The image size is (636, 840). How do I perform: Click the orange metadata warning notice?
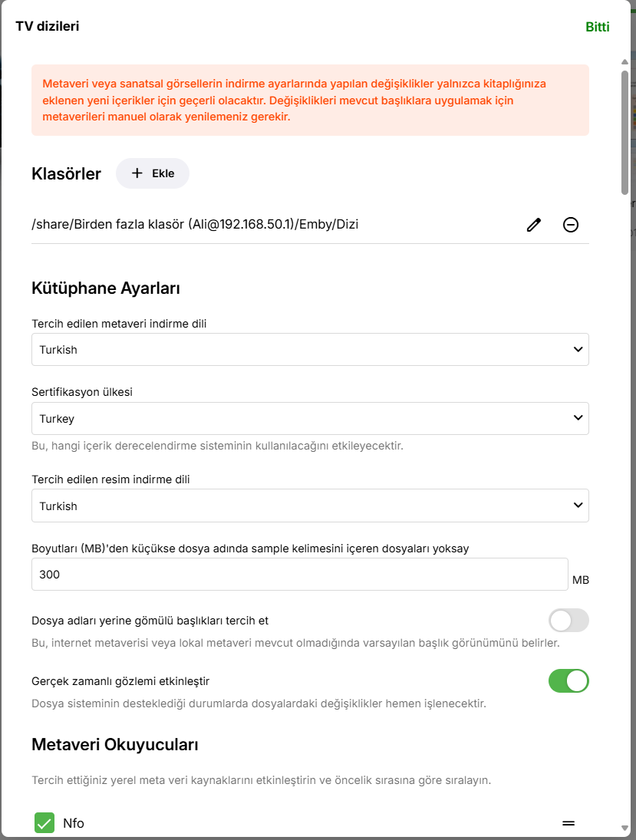(x=310, y=100)
